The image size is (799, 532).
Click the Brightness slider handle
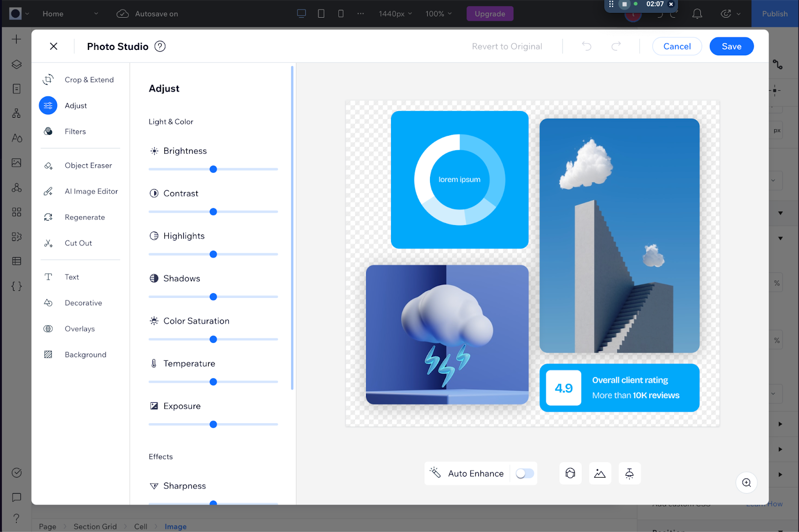pos(213,169)
